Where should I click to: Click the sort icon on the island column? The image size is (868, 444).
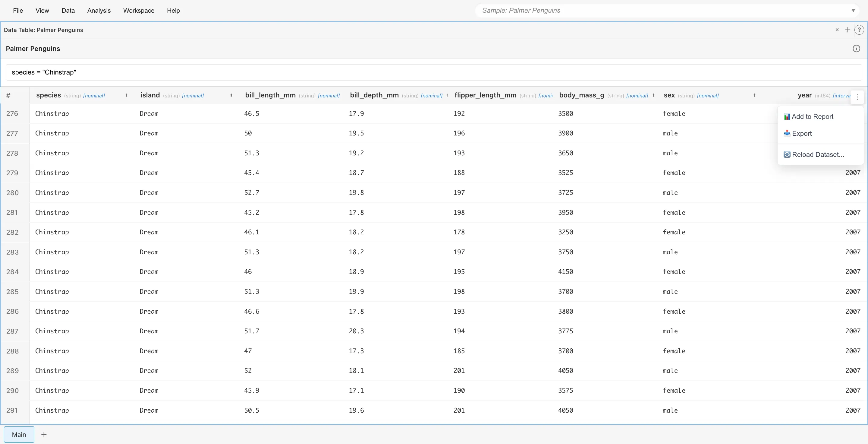click(231, 95)
